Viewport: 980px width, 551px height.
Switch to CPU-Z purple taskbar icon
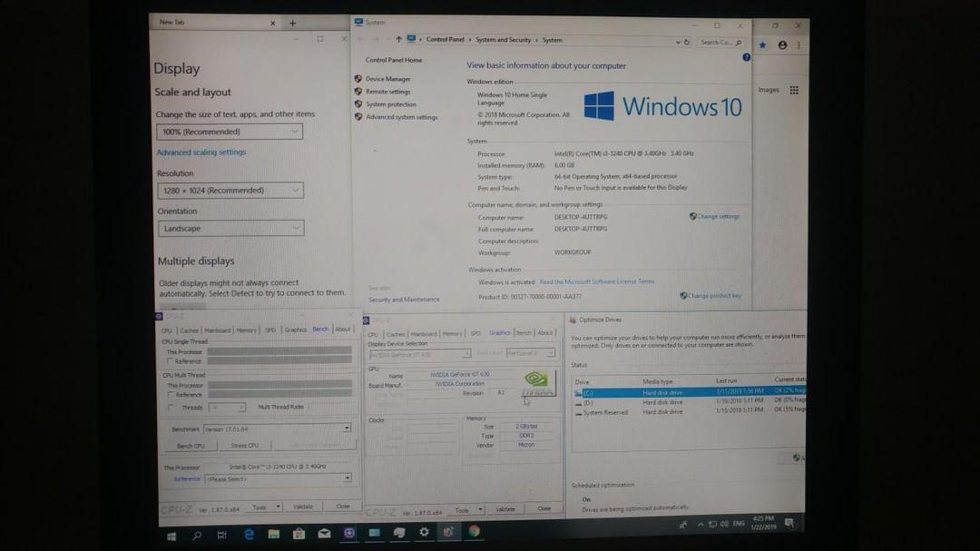[348, 533]
